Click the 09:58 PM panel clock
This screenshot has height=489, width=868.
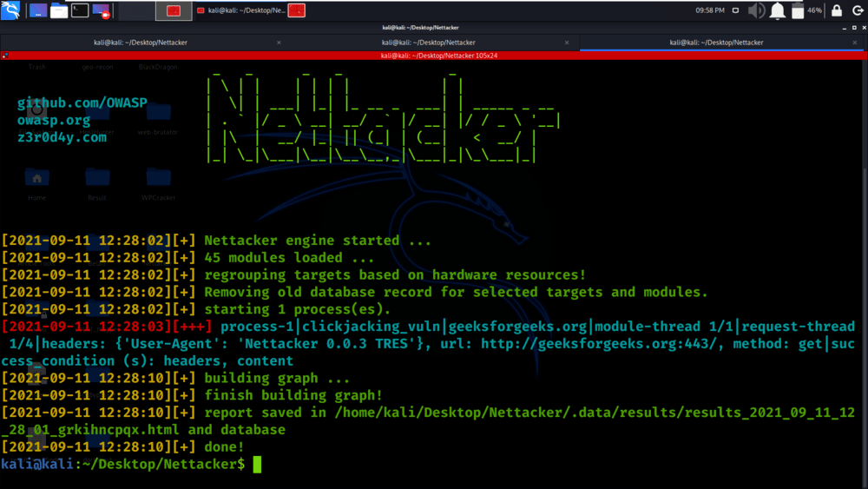pos(710,10)
